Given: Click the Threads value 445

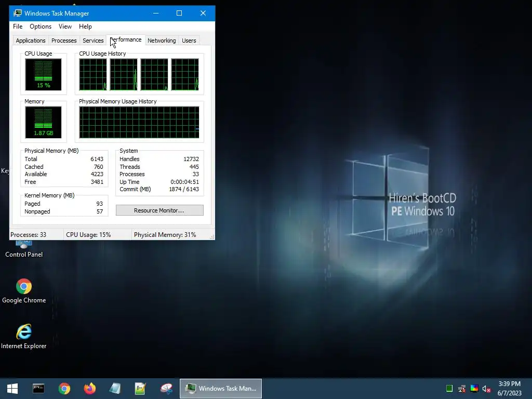Looking at the screenshot, I should click(x=194, y=167).
